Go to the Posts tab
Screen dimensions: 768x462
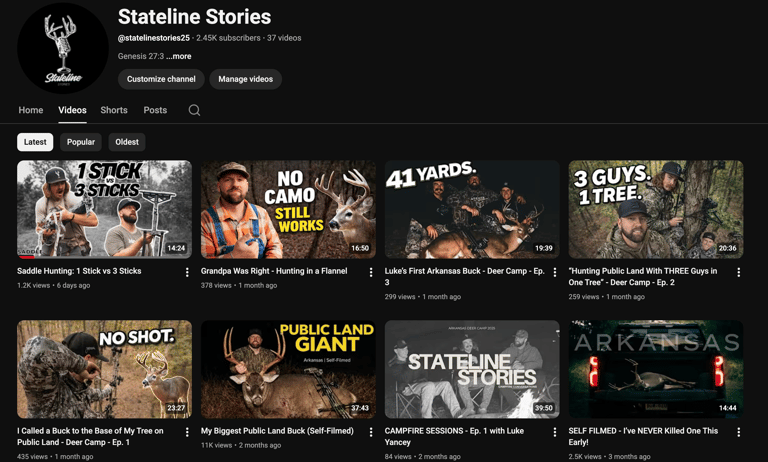coord(155,110)
